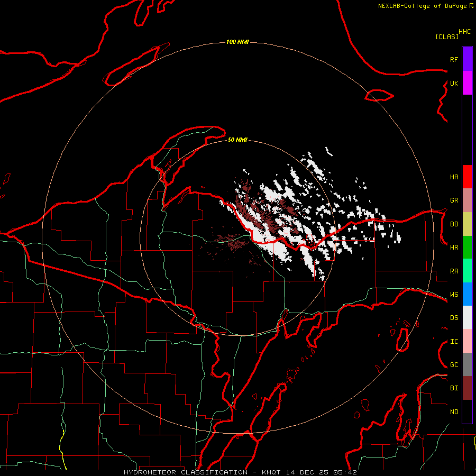The image size is (476, 476).
Task: Click the 05:42 timestamp
Action: pyautogui.click(x=345, y=472)
